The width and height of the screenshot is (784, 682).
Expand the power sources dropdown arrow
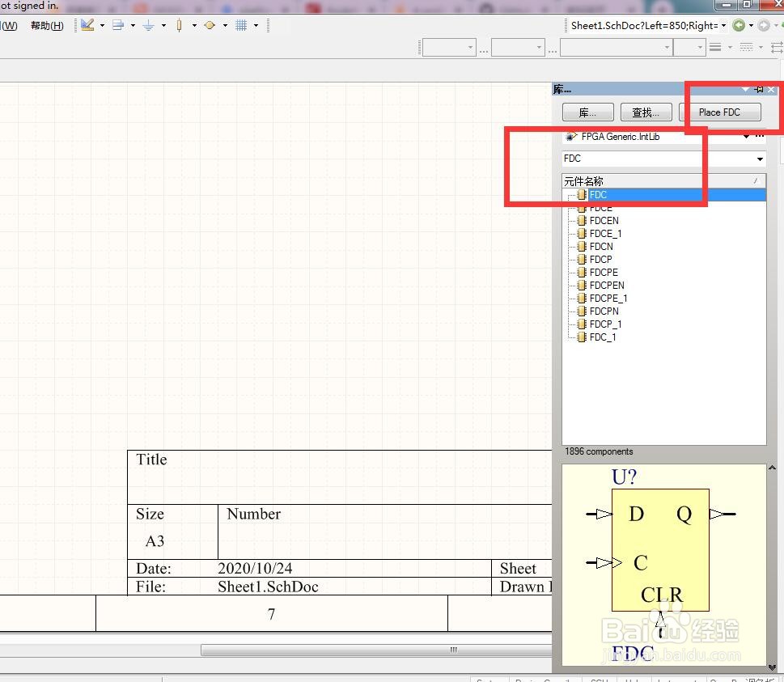[163, 25]
